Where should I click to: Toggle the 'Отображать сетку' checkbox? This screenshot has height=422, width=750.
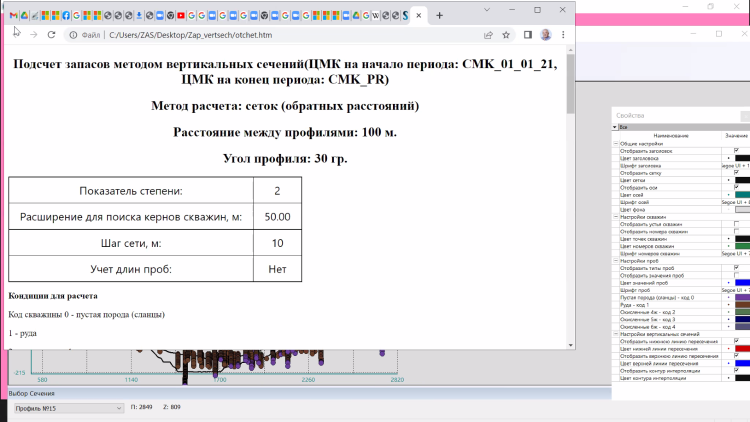click(x=737, y=173)
